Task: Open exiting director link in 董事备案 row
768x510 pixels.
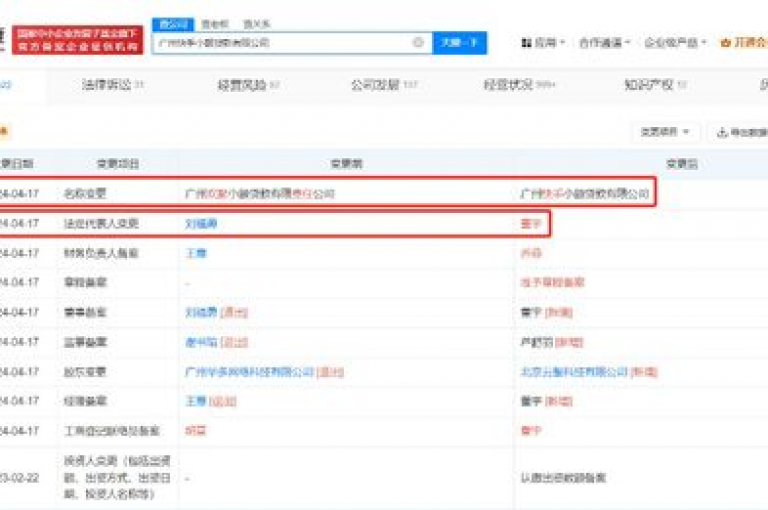Action: [x=201, y=312]
